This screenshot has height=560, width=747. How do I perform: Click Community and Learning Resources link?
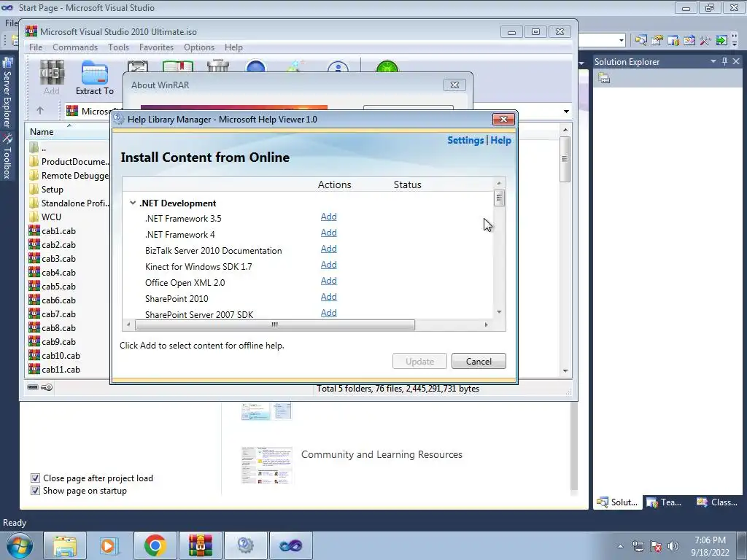pyautogui.click(x=382, y=454)
